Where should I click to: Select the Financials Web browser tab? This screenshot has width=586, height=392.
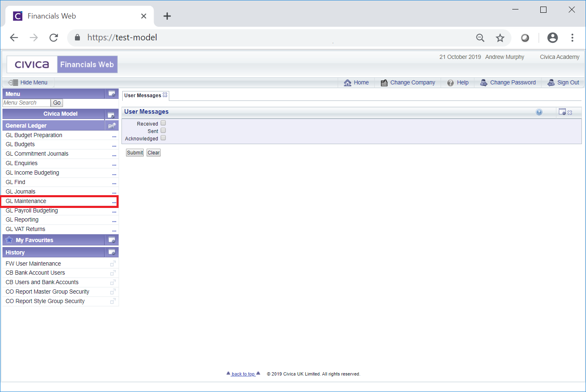click(x=79, y=16)
